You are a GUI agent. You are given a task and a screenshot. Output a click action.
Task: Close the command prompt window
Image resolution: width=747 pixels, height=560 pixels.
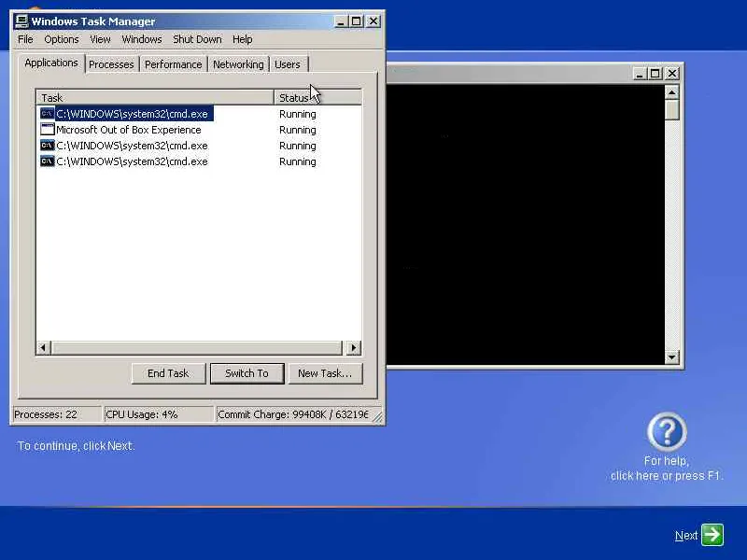coord(672,74)
